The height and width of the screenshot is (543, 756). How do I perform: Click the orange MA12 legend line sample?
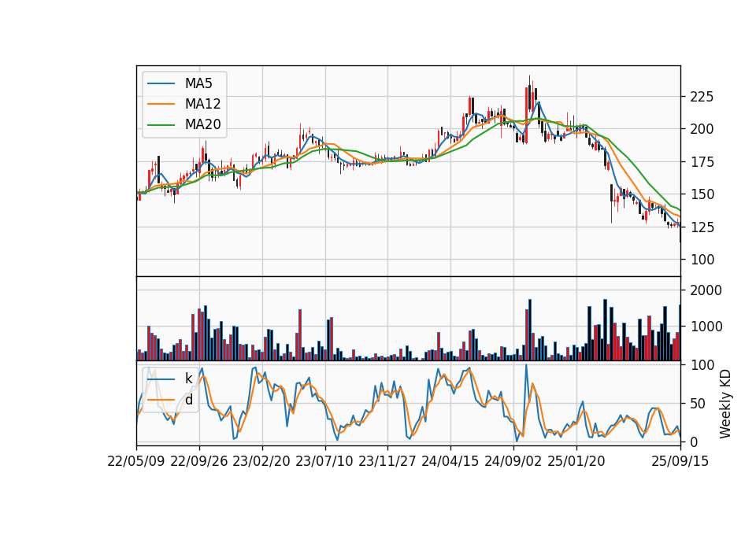pos(161,104)
